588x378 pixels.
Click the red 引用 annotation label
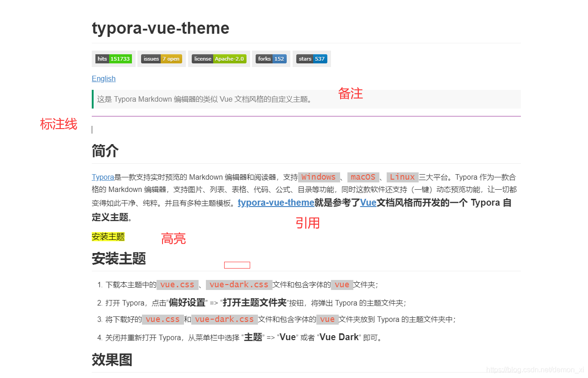tap(309, 223)
